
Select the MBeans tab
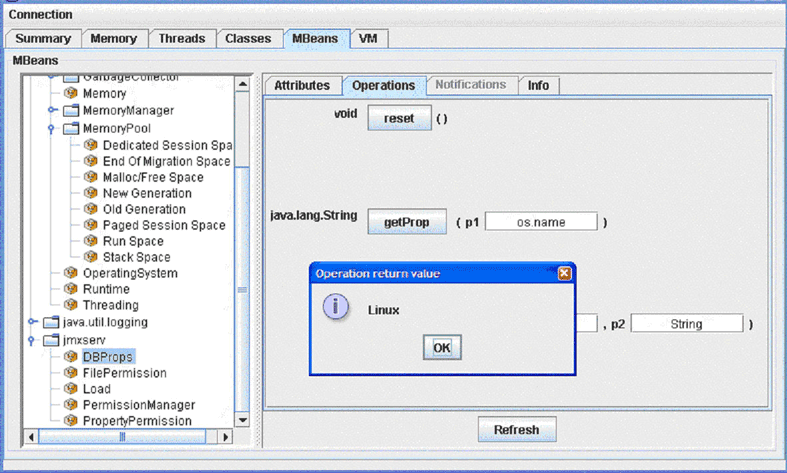[x=315, y=39]
